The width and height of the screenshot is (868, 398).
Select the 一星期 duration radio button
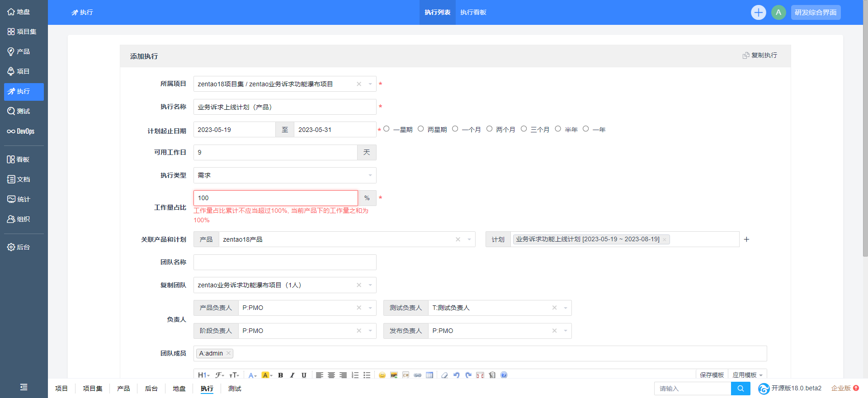click(387, 129)
